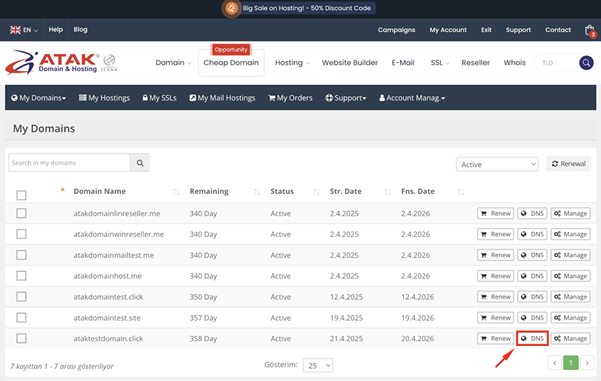Open the EN language selector
Screen dimensions: 601x381
[x=24, y=30]
